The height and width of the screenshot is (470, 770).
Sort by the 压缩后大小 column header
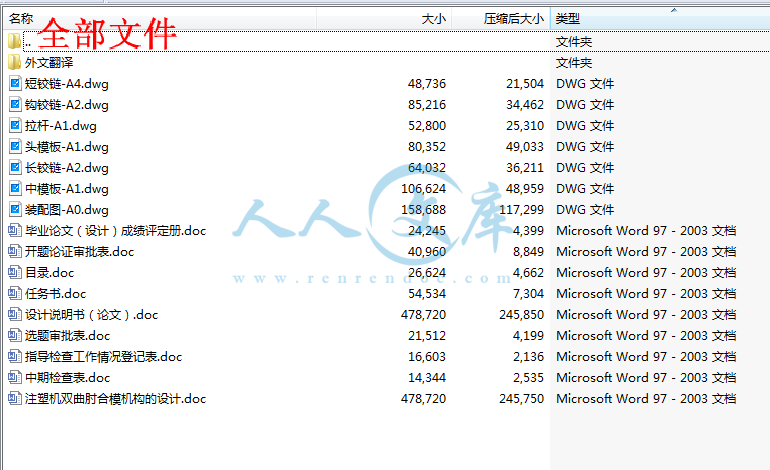501,19
